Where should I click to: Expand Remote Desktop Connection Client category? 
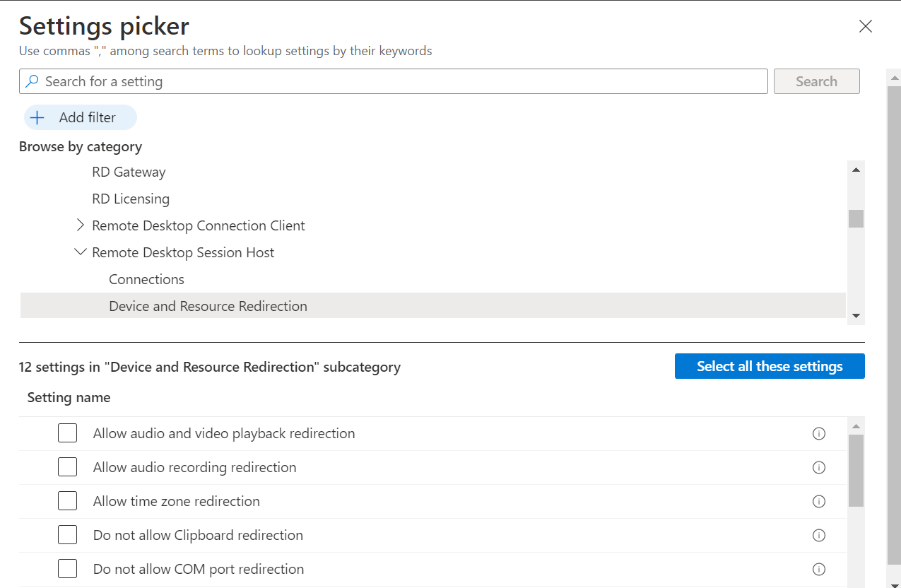80,225
